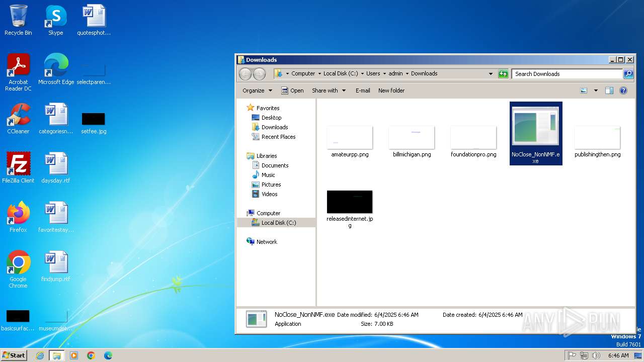
Task: Select Local Disk (C:) in navigation pane
Action: pyautogui.click(x=276, y=223)
